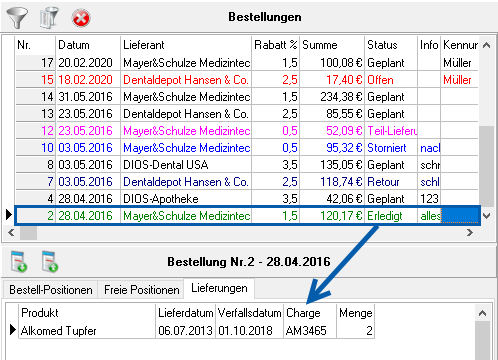
Task: Click the Verfallsdatum column header
Action: [x=250, y=313]
